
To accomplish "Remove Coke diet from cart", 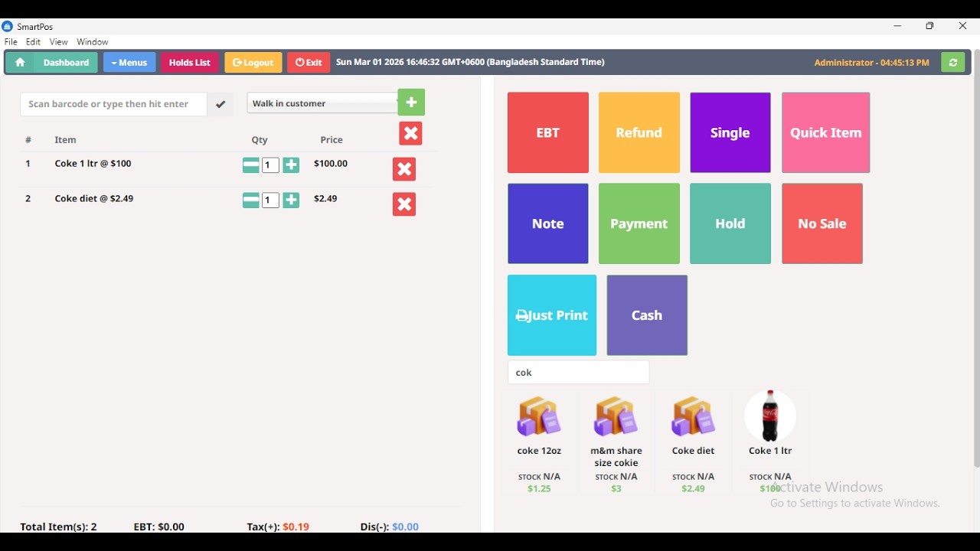I will tap(404, 204).
